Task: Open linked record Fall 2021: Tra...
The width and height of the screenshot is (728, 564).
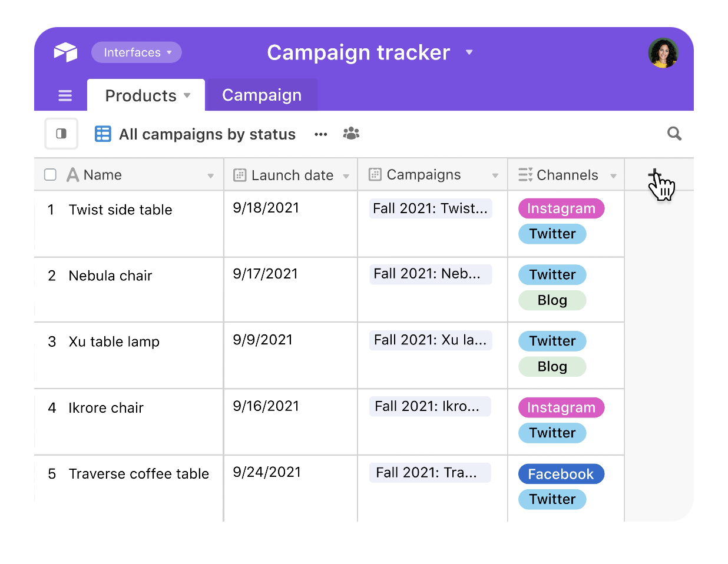Action: pyautogui.click(x=431, y=473)
